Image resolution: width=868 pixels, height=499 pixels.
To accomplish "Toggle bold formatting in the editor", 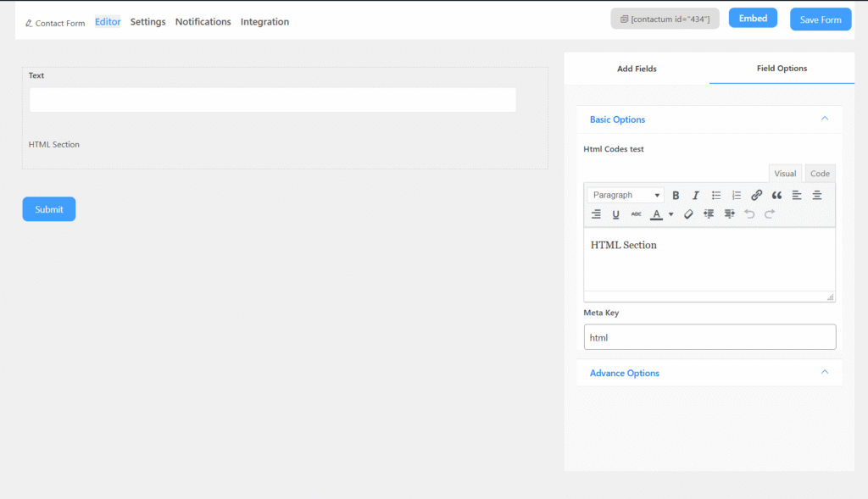I will 676,196.
